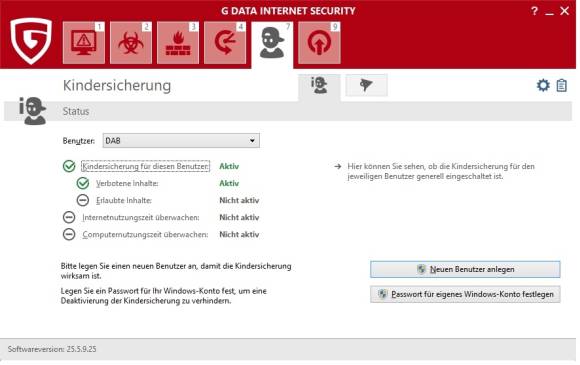Select the Kindersicherung child icon in top bar
This screenshot has width=580, height=365.
click(x=272, y=44)
